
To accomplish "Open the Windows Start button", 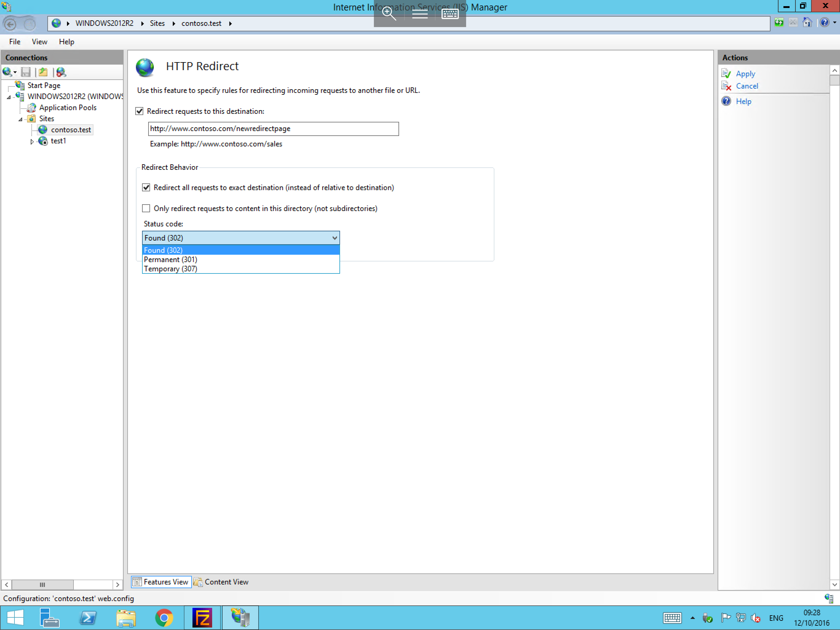I will click(15, 617).
